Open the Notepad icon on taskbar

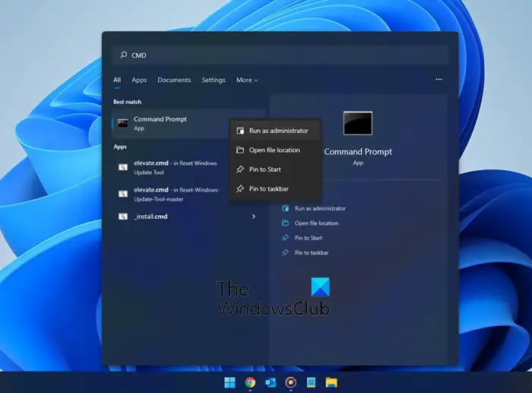click(311, 382)
